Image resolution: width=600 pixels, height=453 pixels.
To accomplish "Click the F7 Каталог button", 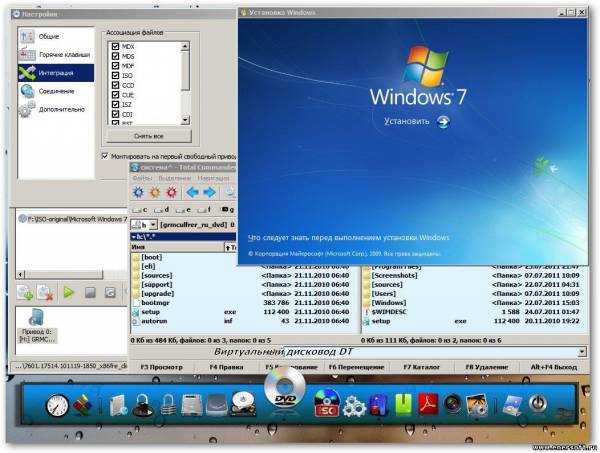I will [x=422, y=367].
